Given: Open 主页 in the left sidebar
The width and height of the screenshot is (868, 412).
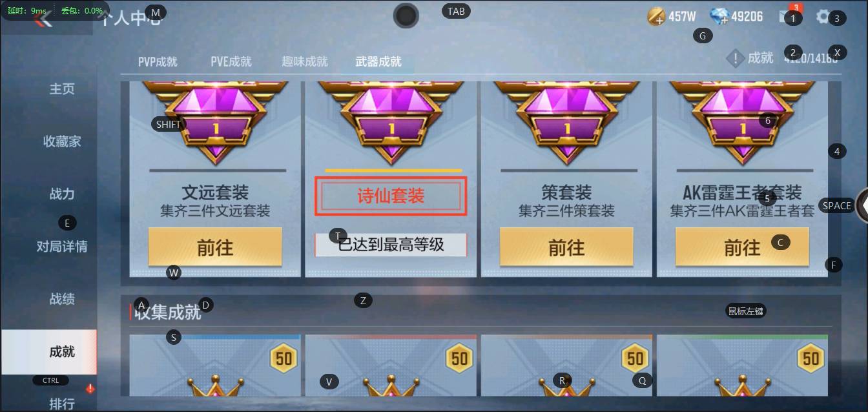Looking at the screenshot, I should (62, 88).
